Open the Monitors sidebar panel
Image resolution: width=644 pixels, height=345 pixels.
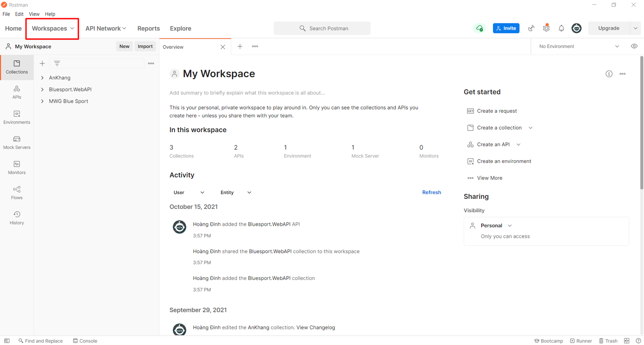tap(17, 168)
